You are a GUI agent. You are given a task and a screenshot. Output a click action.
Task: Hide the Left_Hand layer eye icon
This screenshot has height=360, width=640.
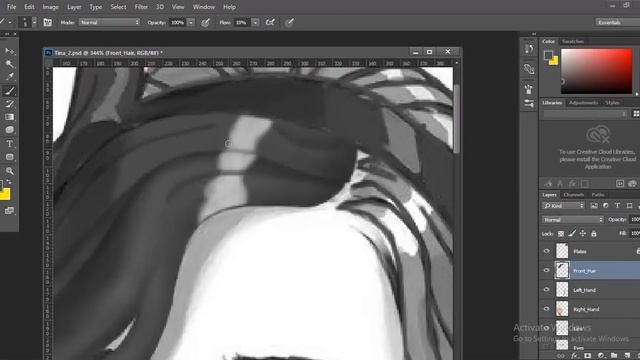pyautogui.click(x=547, y=289)
